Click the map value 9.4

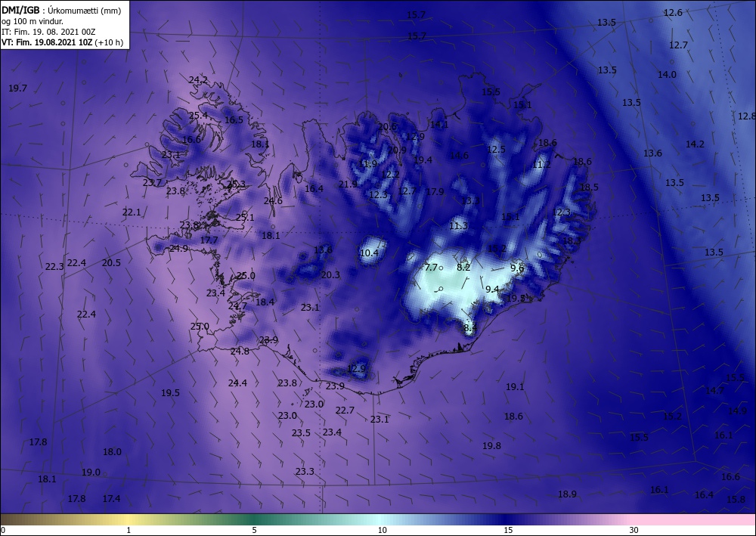tap(492, 289)
